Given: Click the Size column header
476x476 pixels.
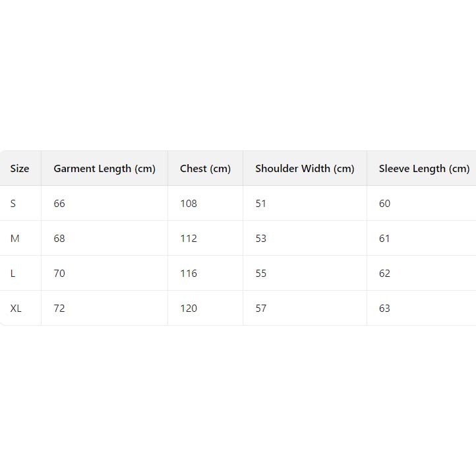Looking at the screenshot, I should point(20,169).
